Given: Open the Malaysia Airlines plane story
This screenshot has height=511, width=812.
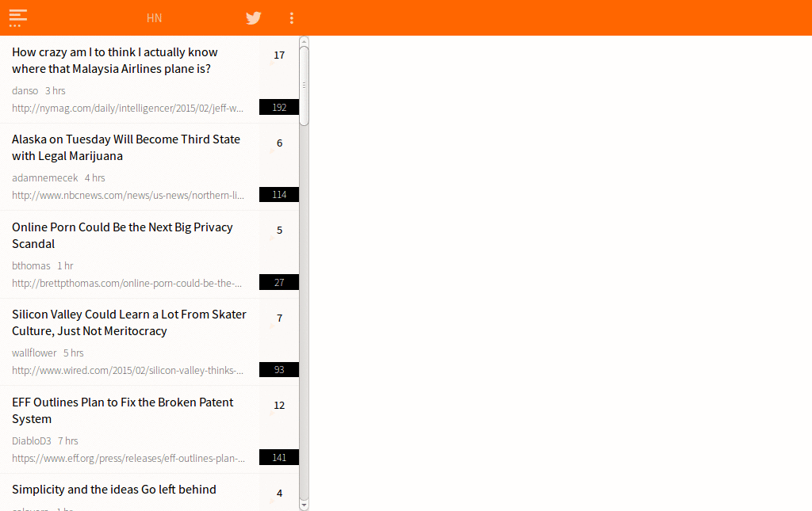Looking at the screenshot, I should [114, 60].
